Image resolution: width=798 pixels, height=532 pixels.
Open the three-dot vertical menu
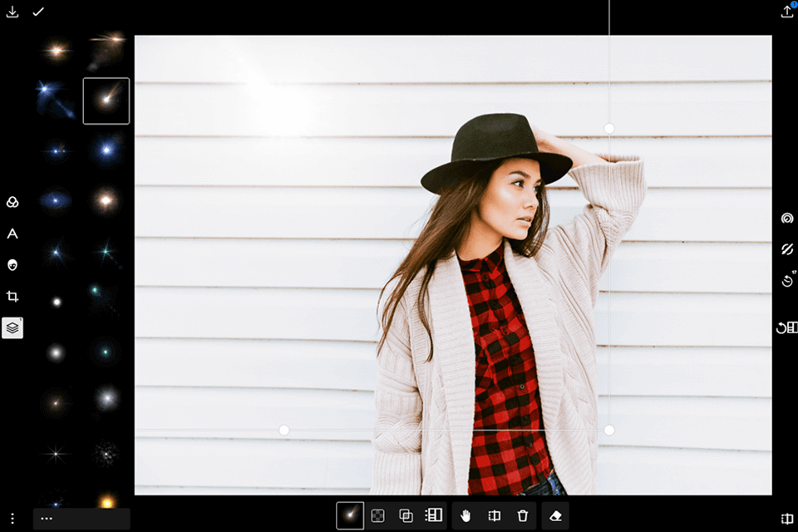12,519
